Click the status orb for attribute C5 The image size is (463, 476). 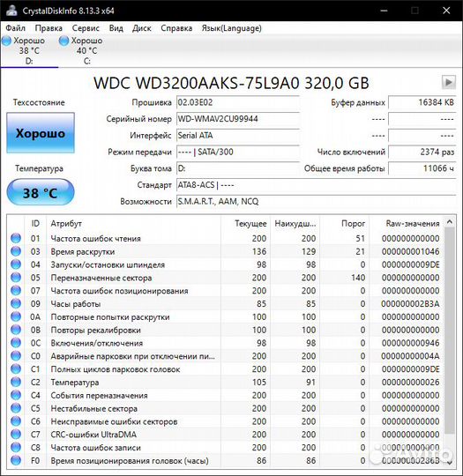pyautogui.click(x=16, y=408)
